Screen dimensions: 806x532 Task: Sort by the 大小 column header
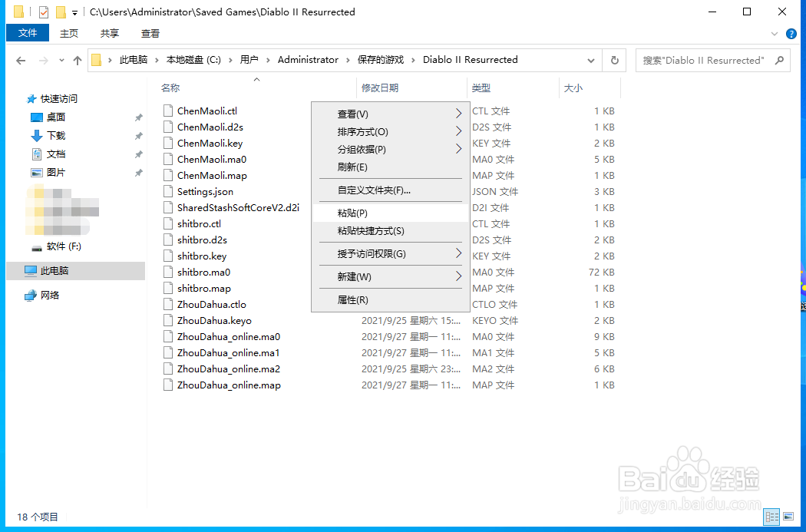[x=573, y=88]
